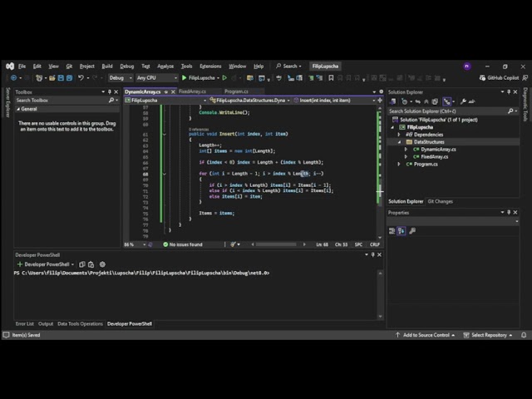
Task: Click the split editor plus icon
Action: click(x=380, y=101)
